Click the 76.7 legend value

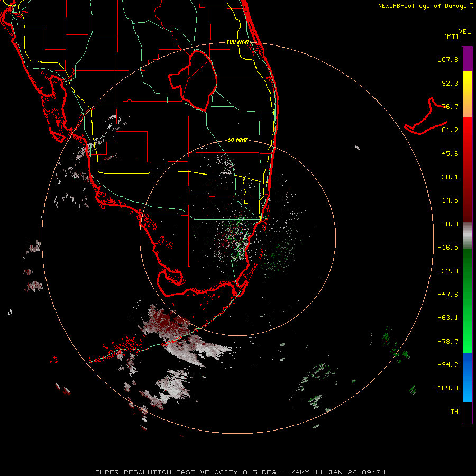click(x=450, y=106)
